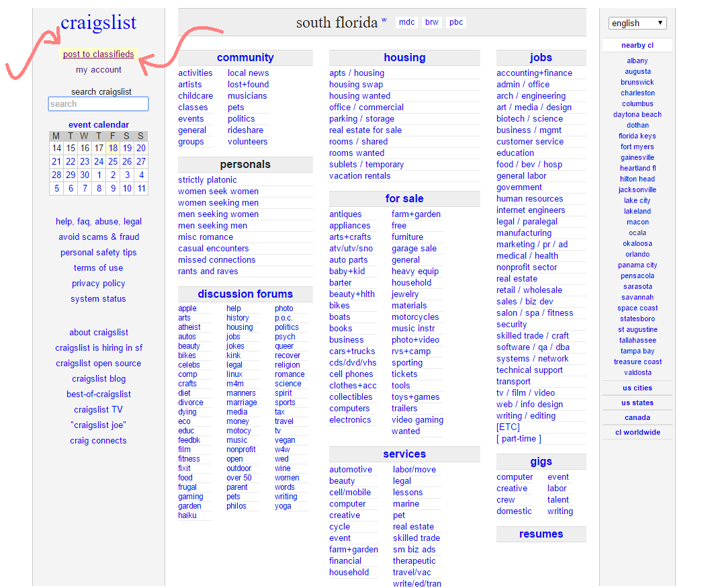The height and width of the screenshot is (588, 708).
Task: Go to my account
Action: pyautogui.click(x=99, y=69)
